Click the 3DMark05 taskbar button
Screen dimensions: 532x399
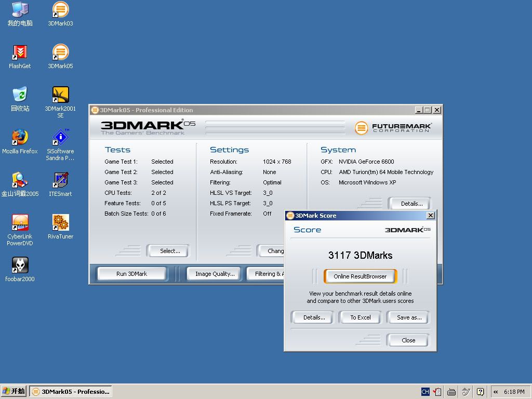point(71,392)
